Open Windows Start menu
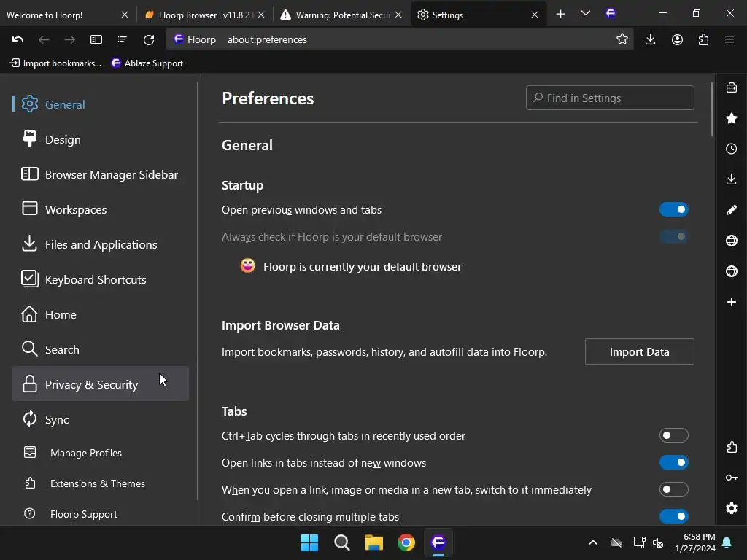This screenshot has width=747, height=560. [x=309, y=542]
